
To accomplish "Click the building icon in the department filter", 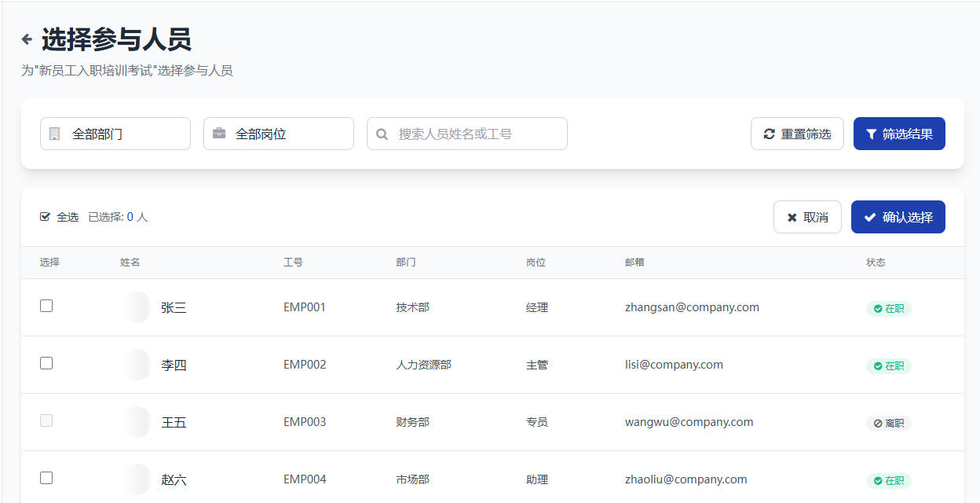I will (x=54, y=134).
